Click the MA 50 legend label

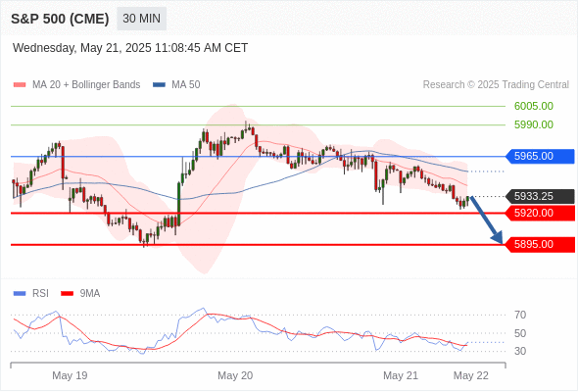(186, 85)
